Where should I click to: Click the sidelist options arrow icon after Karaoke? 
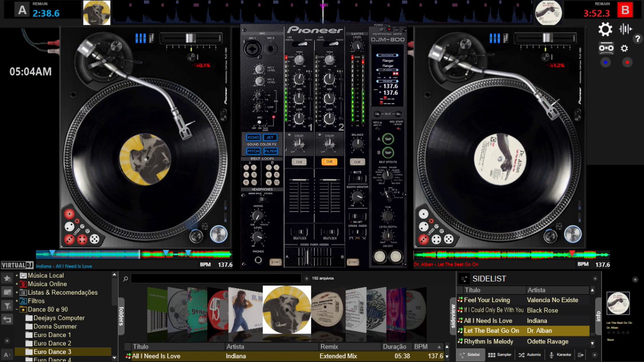click(581, 354)
